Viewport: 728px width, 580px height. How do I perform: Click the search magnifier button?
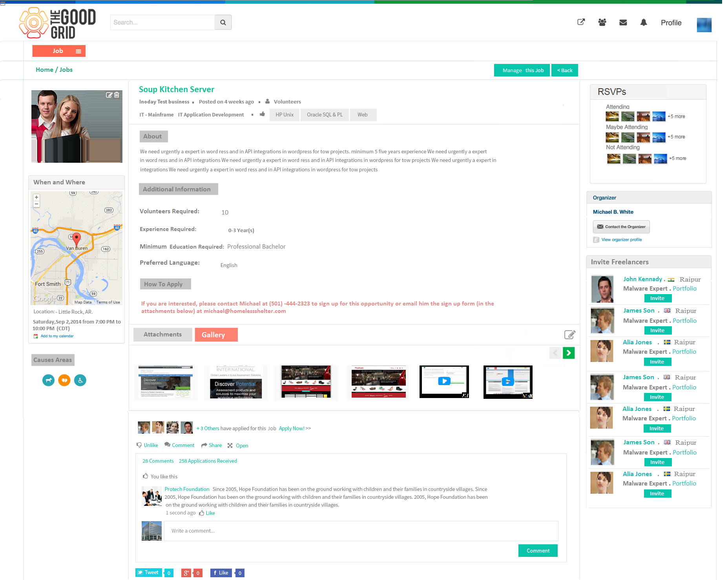pyautogui.click(x=223, y=22)
